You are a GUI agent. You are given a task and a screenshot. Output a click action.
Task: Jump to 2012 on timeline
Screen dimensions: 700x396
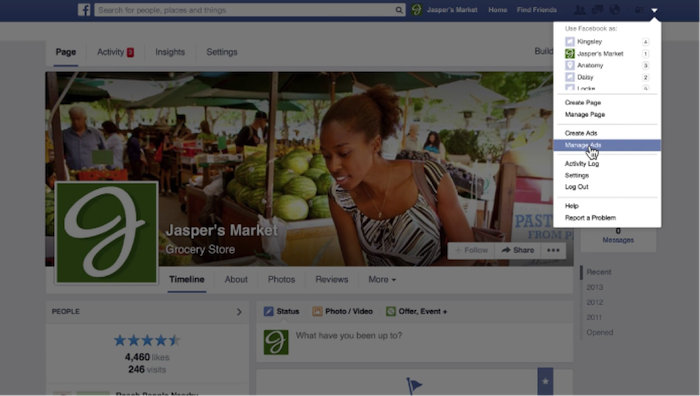(x=595, y=302)
